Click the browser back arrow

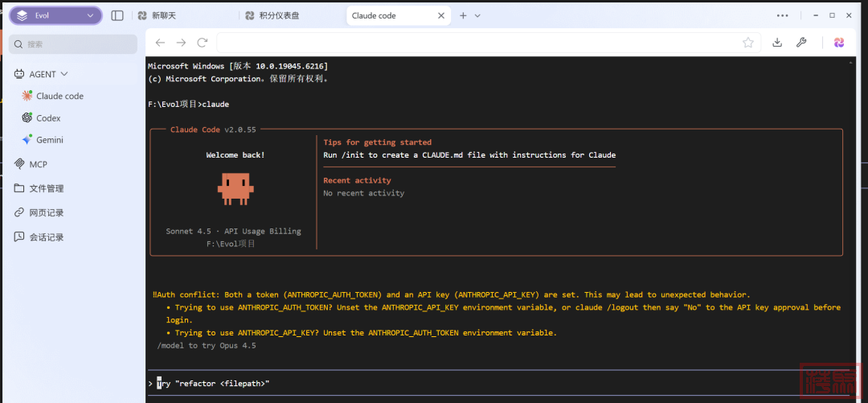(x=160, y=43)
